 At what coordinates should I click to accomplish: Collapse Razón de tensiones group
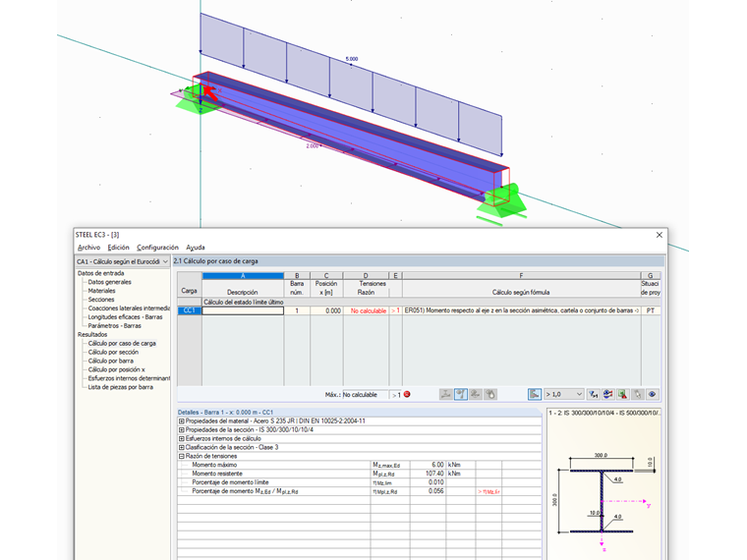click(x=182, y=456)
